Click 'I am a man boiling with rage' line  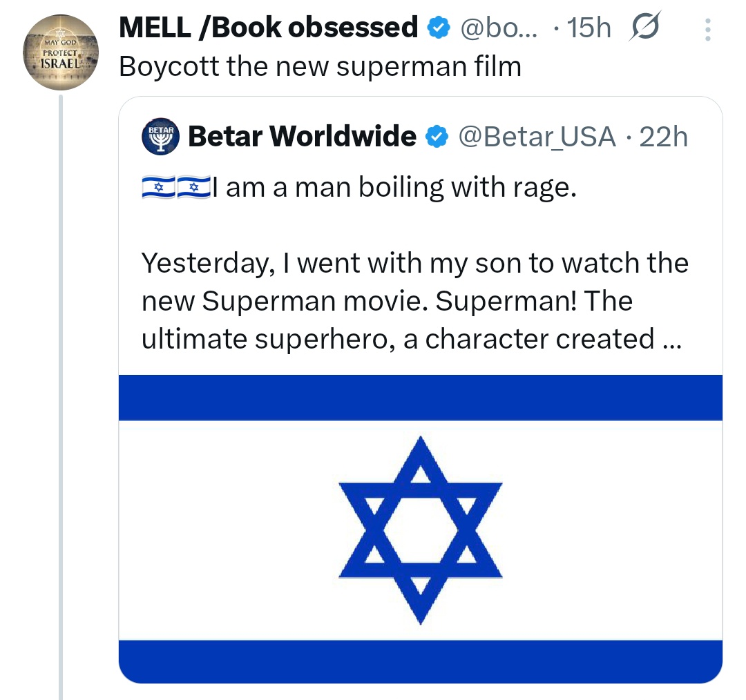click(x=394, y=188)
